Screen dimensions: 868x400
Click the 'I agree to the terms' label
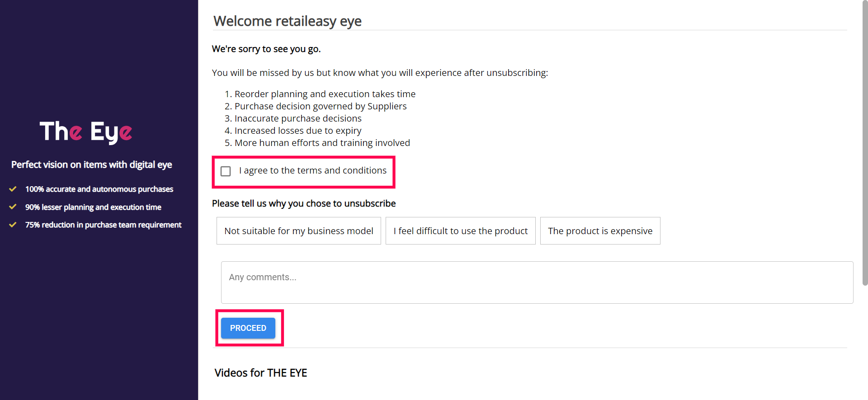point(312,170)
